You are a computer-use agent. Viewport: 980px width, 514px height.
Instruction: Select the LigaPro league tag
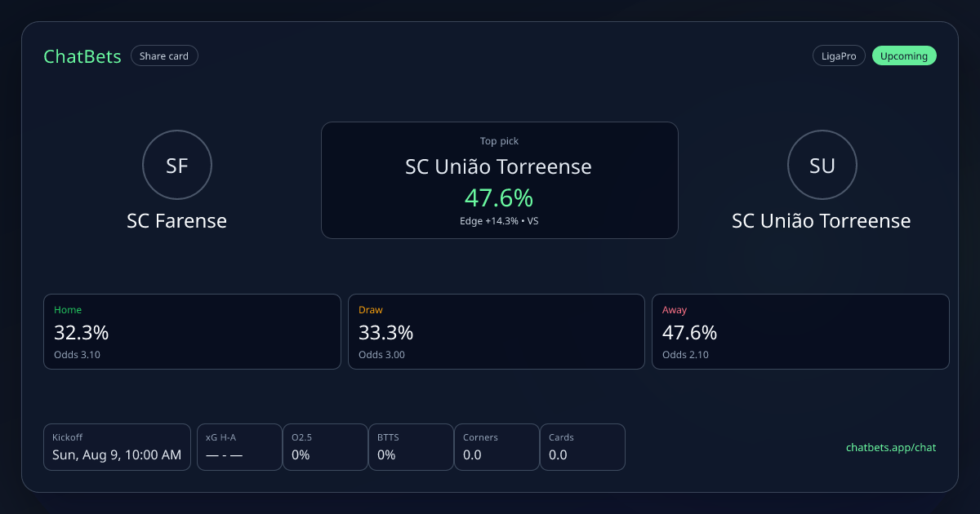pos(839,56)
